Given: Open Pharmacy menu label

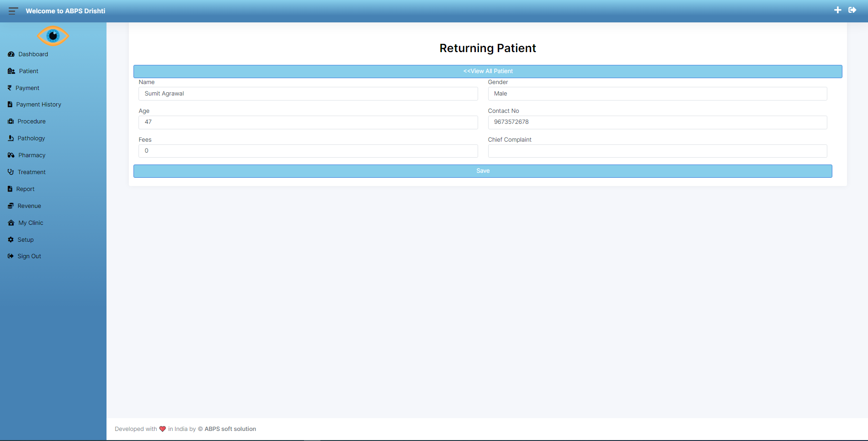Looking at the screenshot, I should click(32, 155).
